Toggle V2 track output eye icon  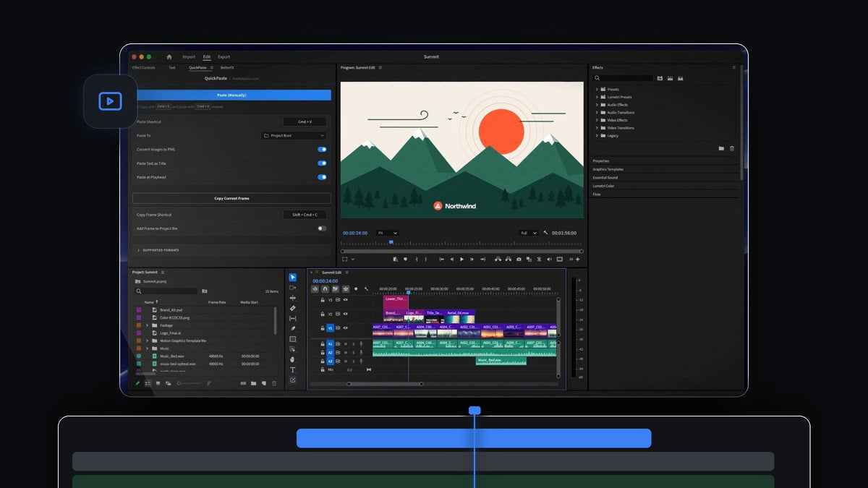point(345,314)
